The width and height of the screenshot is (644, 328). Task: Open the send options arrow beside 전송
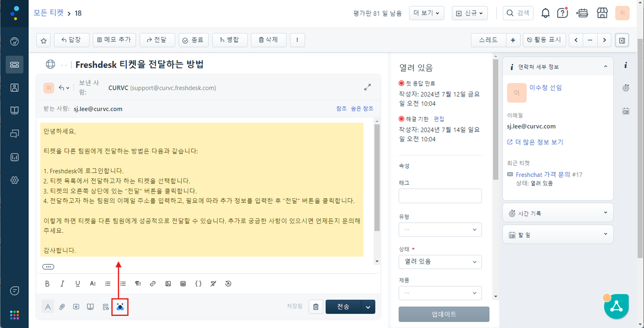pos(368,307)
